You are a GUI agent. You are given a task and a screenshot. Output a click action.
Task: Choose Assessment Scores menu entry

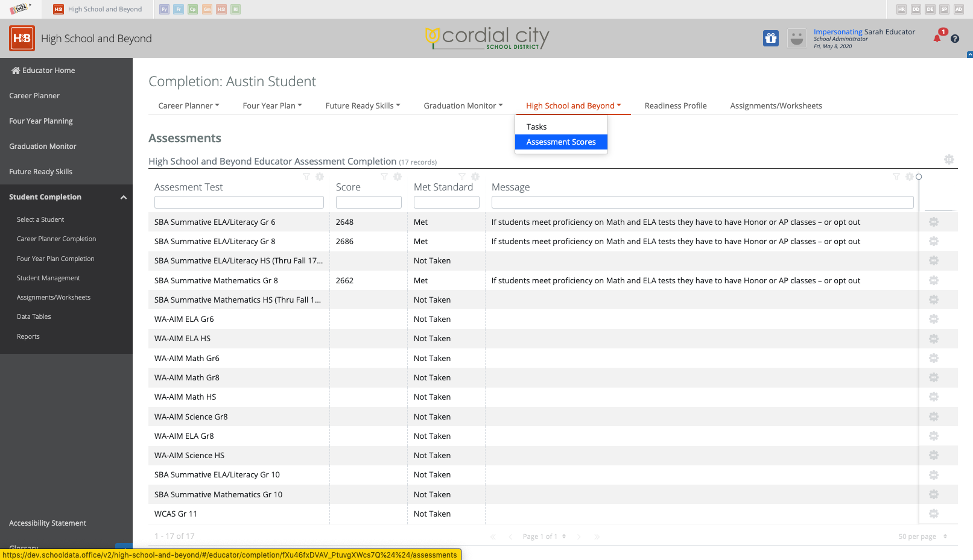tap(561, 142)
